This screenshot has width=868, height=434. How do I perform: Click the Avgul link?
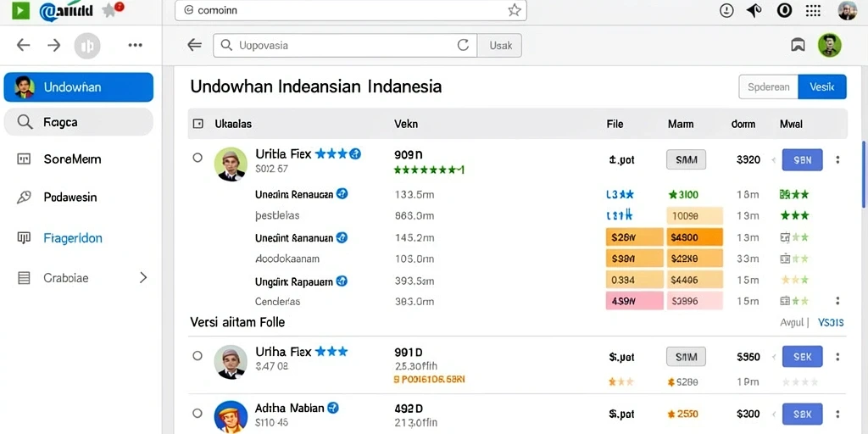792,322
